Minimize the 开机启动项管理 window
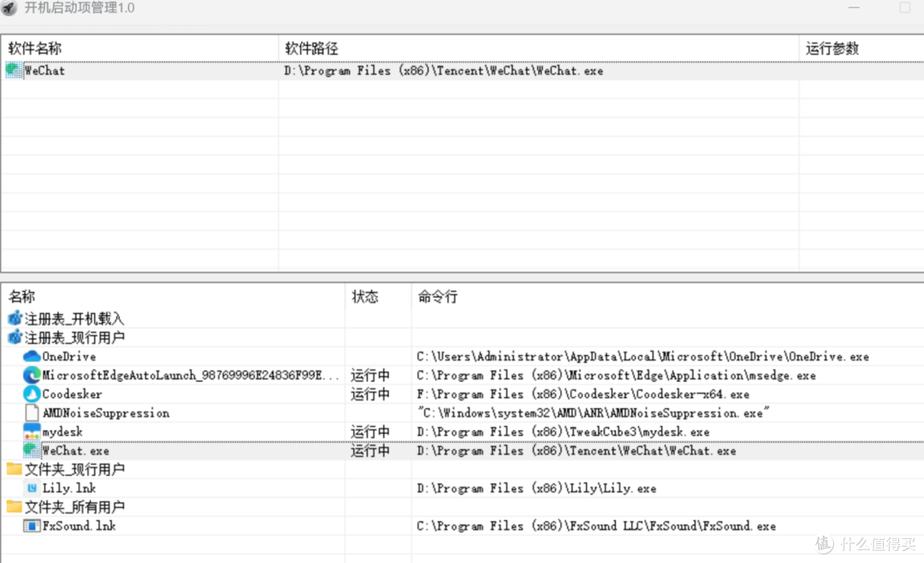This screenshot has width=924, height=563. (854, 8)
